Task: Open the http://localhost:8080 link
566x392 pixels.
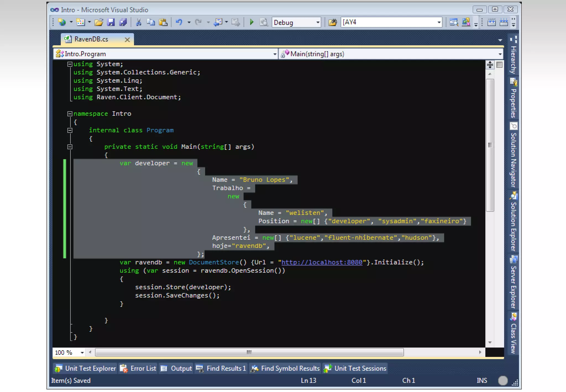Action: tap(322, 262)
